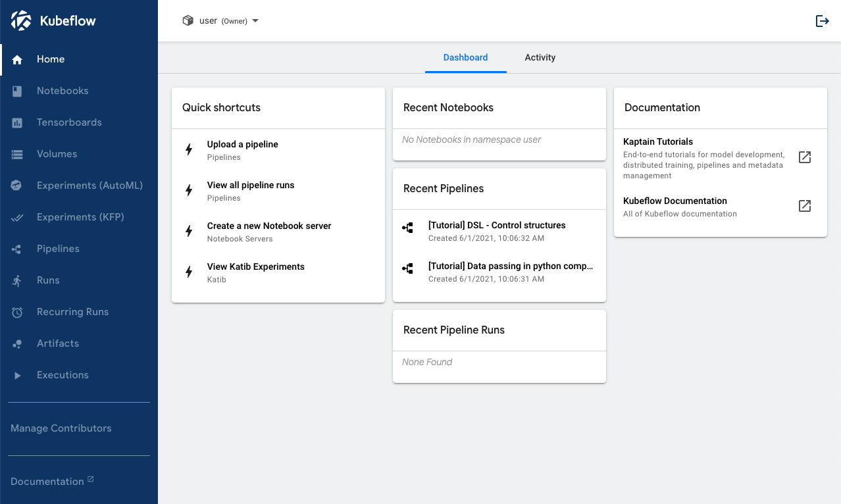This screenshot has height=504, width=841.
Task: Click the namespace cube icon beside user
Action: coord(188,20)
